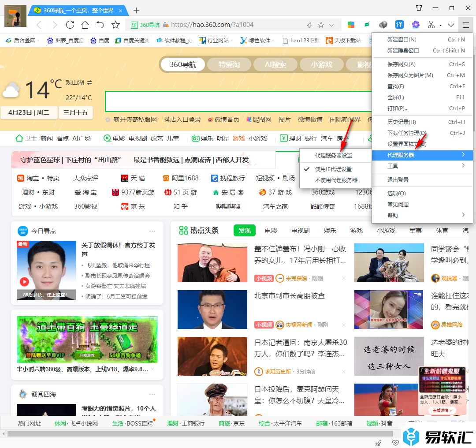Choose 保存网页为图片(M) menu item
Viewport: 476px width, 448px height.
422,75
